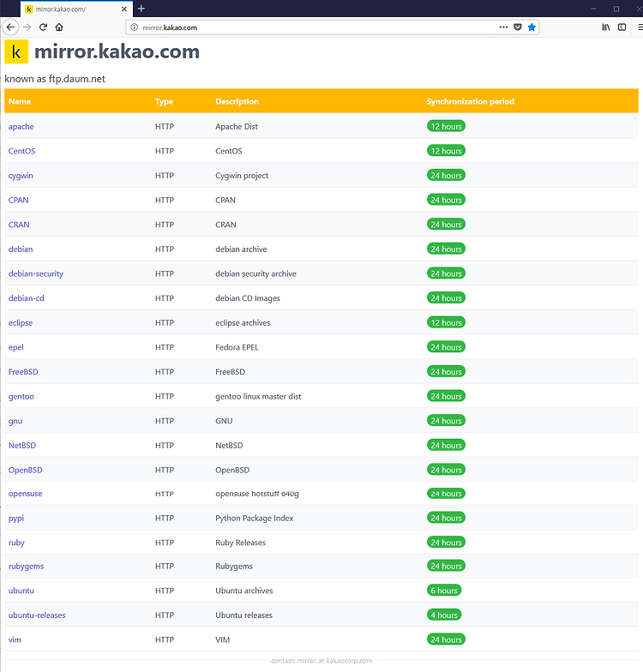Open the vim mirror link
The height and width of the screenshot is (672, 643).
click(x=15, y=639)
